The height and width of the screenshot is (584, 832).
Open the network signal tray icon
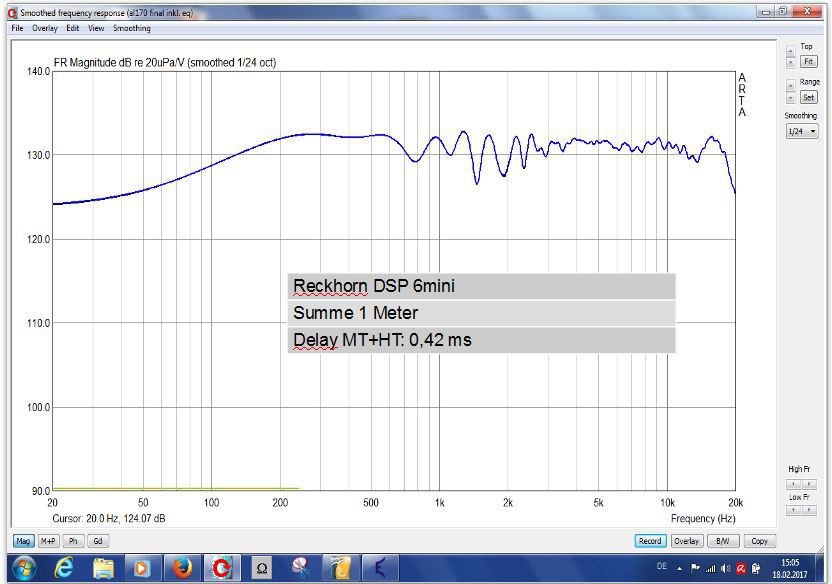click(x=710, y=569)
